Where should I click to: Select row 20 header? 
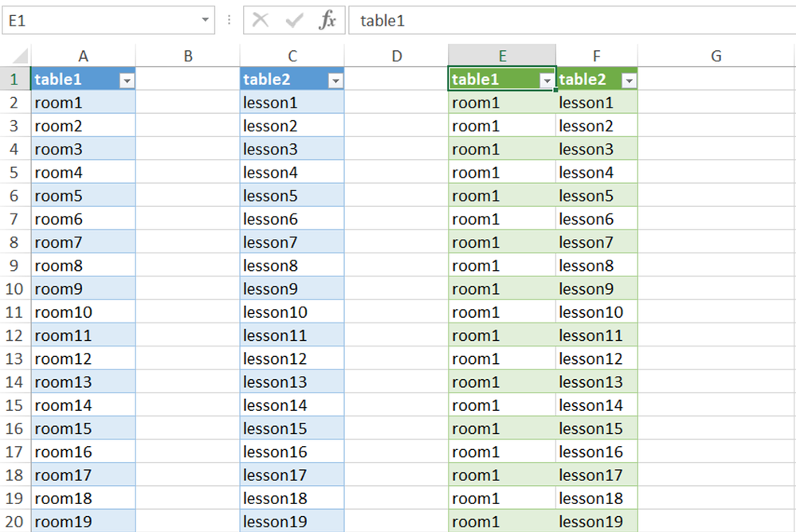pos(14,522)
